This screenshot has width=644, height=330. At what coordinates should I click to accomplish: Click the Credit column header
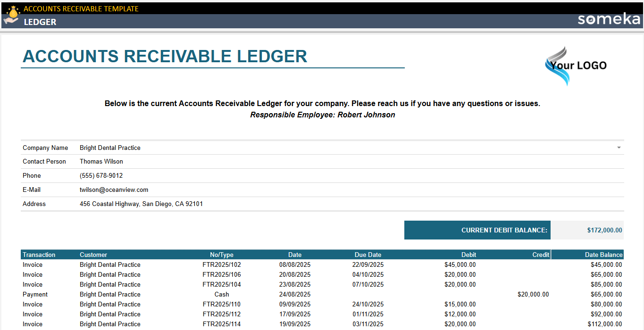click(541, 255)
